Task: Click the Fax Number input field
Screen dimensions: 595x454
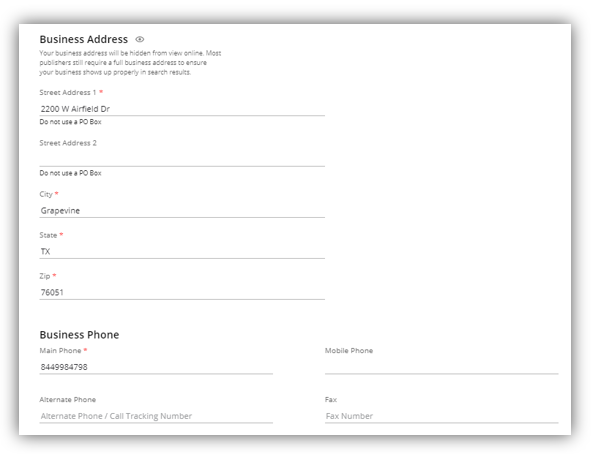Action: (x=442, y=416)
